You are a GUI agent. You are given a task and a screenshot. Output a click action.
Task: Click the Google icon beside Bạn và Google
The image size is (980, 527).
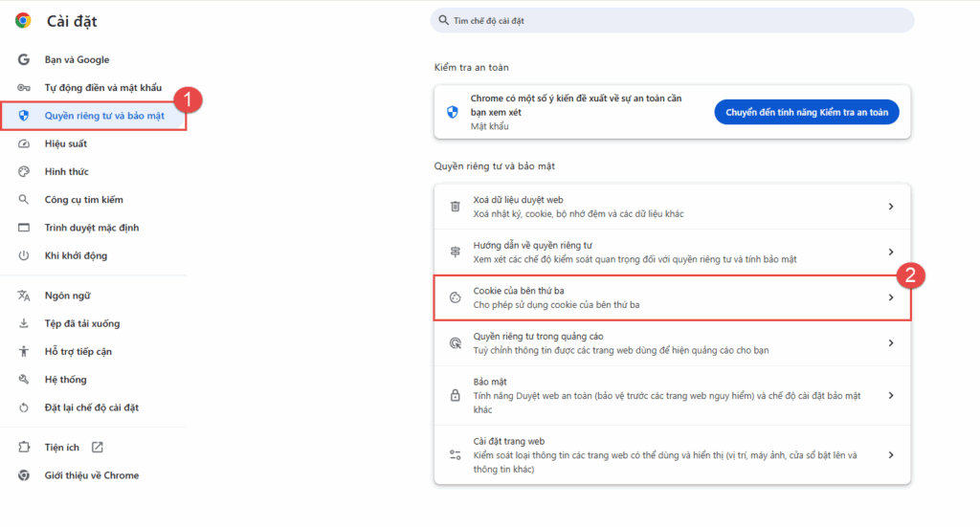tap(24, 59)
